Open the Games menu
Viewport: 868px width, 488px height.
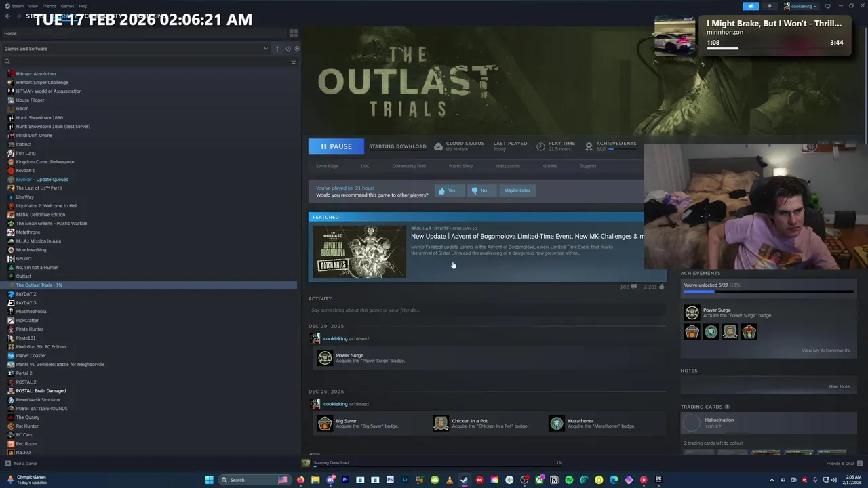coord(67,6)
